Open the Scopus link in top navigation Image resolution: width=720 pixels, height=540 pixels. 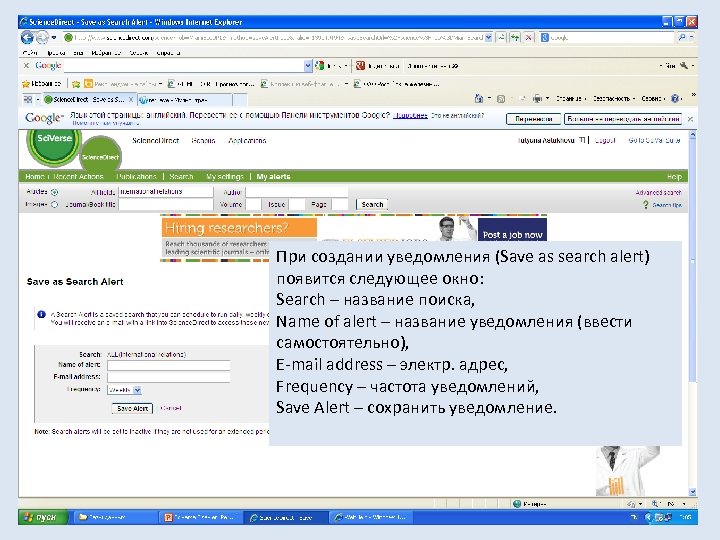click(203, 141)
